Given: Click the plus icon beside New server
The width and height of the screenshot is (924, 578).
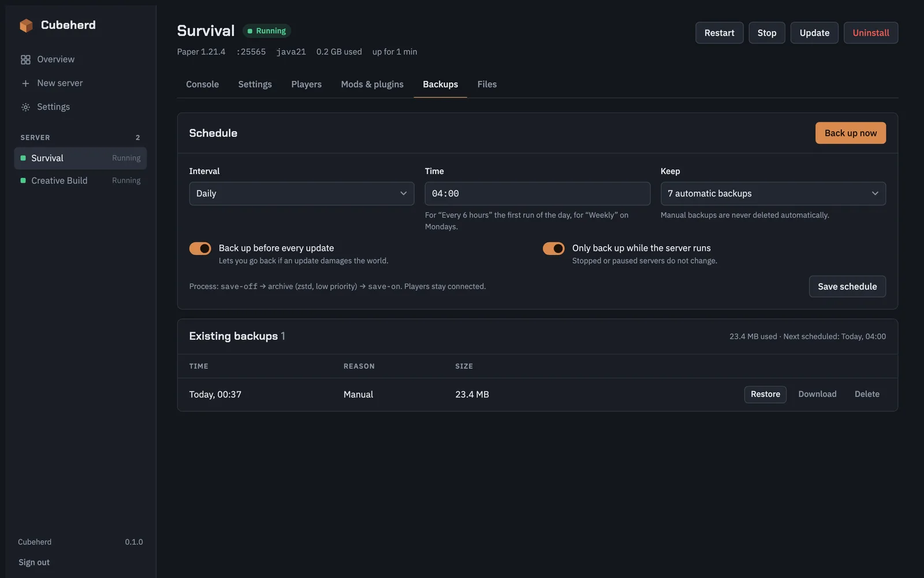Looking at the screenshot, I should 25,83.
